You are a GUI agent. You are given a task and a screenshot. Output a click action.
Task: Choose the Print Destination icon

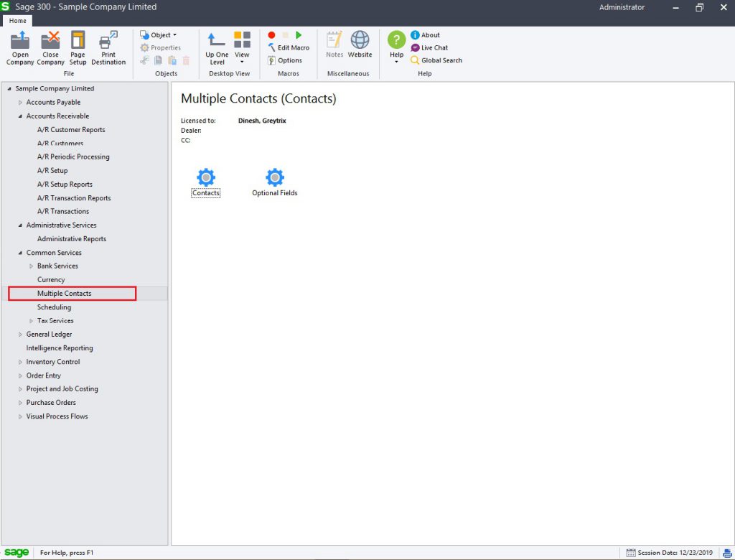(108, 48)
